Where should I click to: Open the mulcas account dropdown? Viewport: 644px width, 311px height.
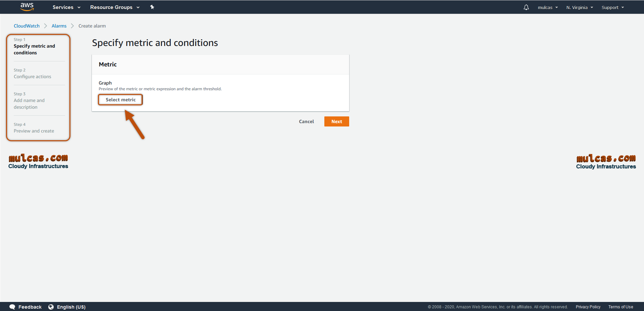click(548, 7)
